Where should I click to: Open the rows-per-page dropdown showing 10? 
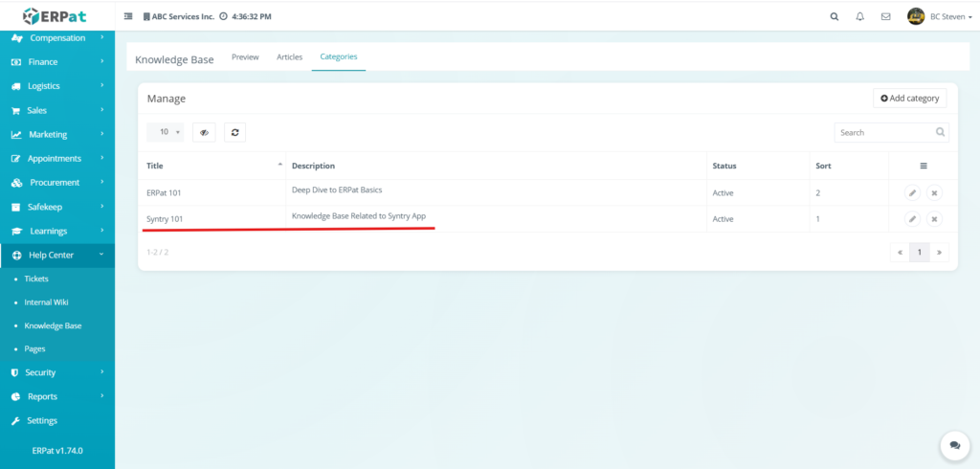pos(166,132)
